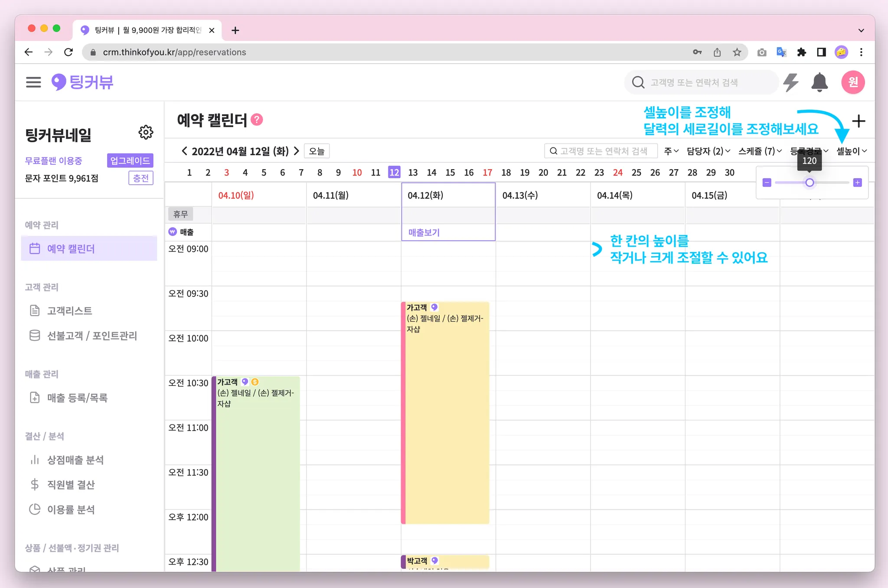Expand the 담당자 (2) dropdown

pyautogui.click(x=708, y=151)
